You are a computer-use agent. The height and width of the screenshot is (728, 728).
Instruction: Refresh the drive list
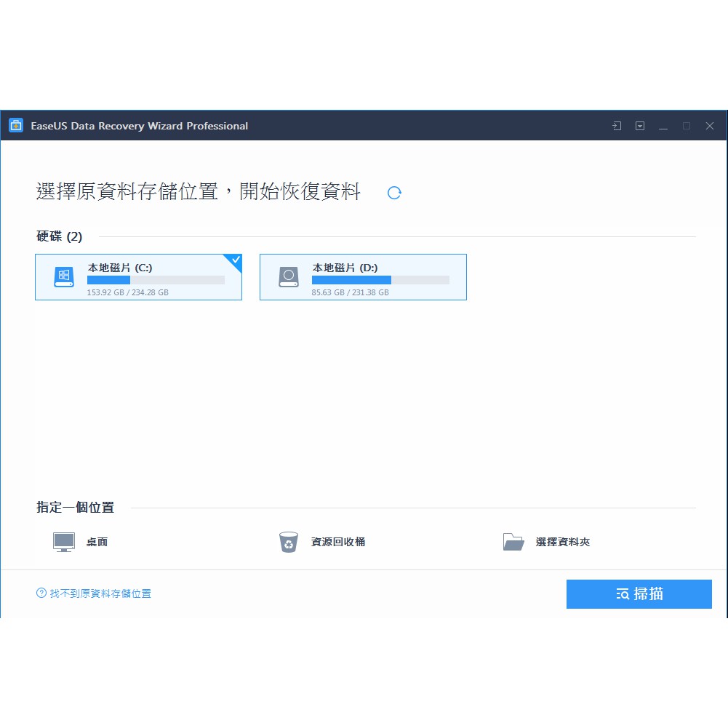point(394,193)
